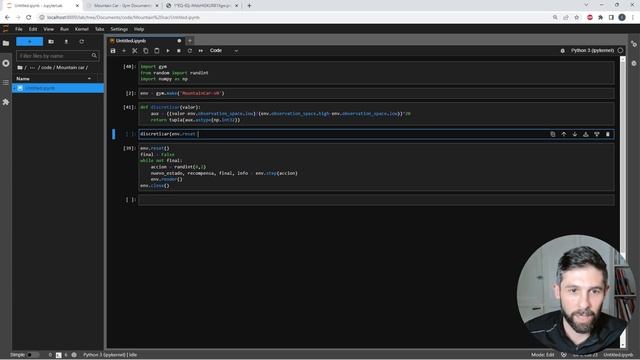Click the notebook vertical scrollbar
This screenshot has height=360, width=640.
(x=622, y=202)
